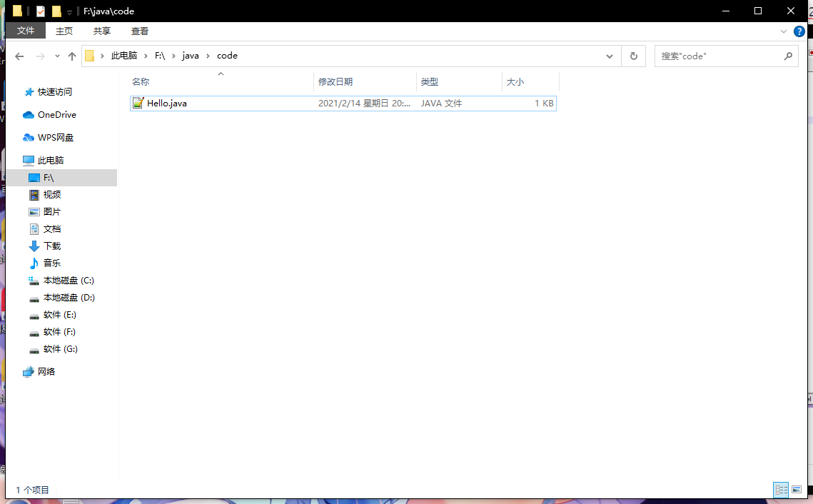Select 本地磁盘 (C:) drive
Viewport: 813px width, 504px height.
(69, 280)
